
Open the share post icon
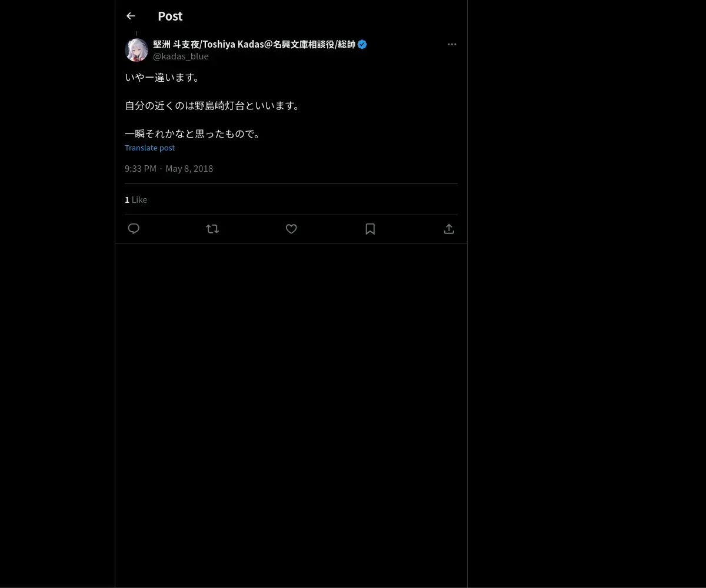449,229
